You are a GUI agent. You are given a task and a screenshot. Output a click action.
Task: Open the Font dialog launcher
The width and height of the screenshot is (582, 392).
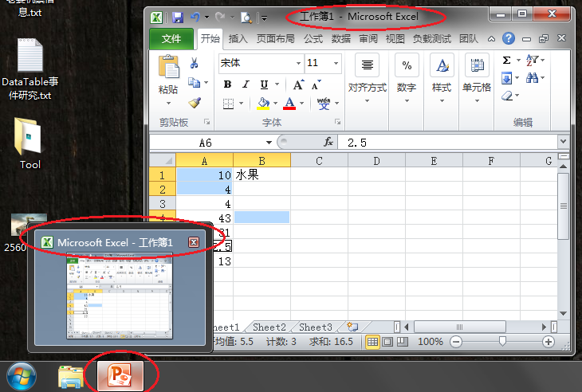337,122
